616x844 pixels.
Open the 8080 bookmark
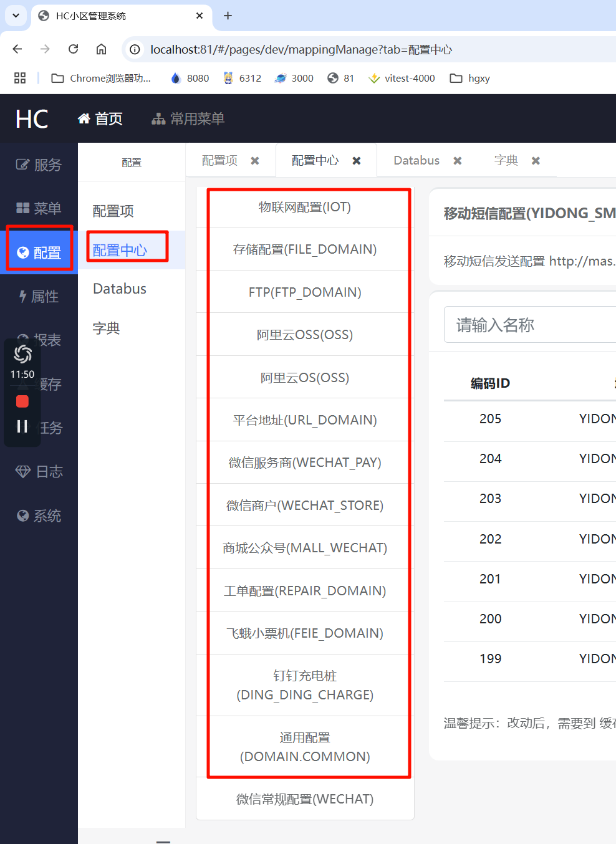[x=190, y=78]
